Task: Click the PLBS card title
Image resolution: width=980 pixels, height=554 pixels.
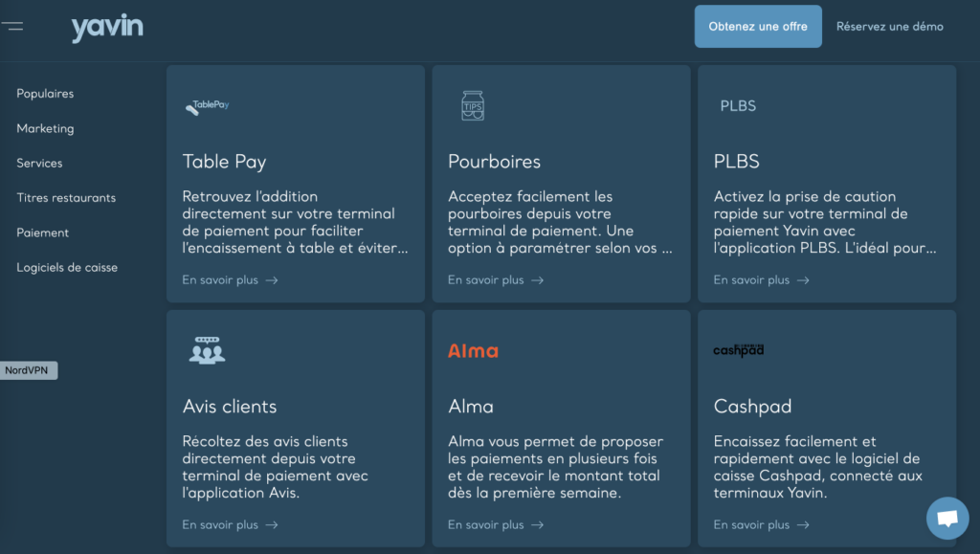Action: point(736,162)
